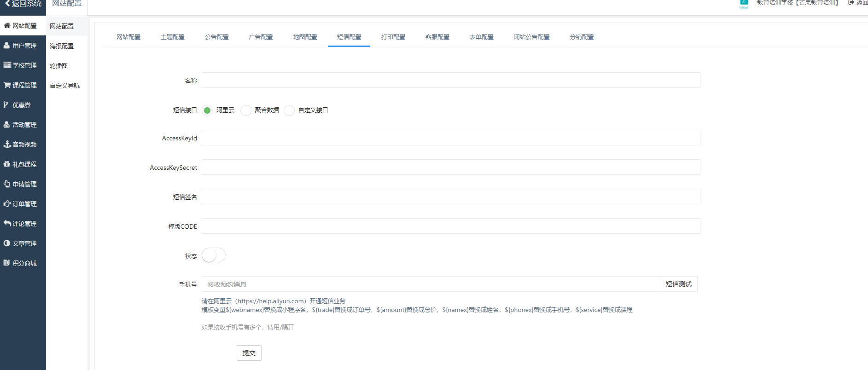
Task: Click into the 模版CODE input field
Action: pos(451,226)
